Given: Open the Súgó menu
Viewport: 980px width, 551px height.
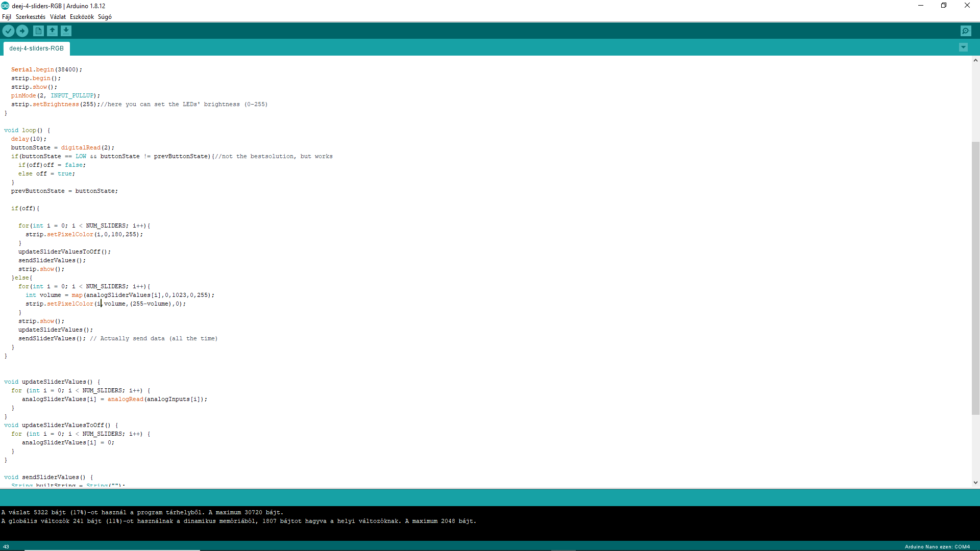Looking at the screenshot, I should click(105, 17).
